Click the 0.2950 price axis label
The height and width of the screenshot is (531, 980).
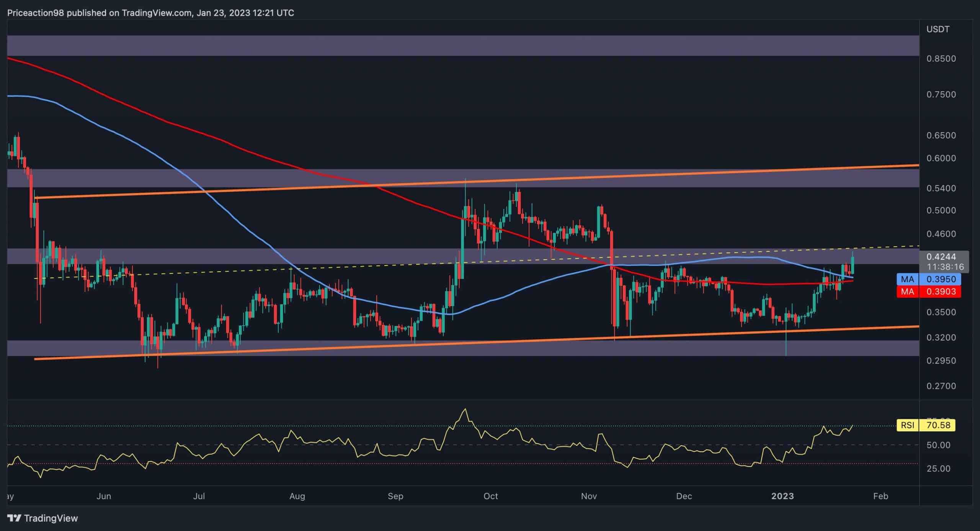click(x=941, y=361)
